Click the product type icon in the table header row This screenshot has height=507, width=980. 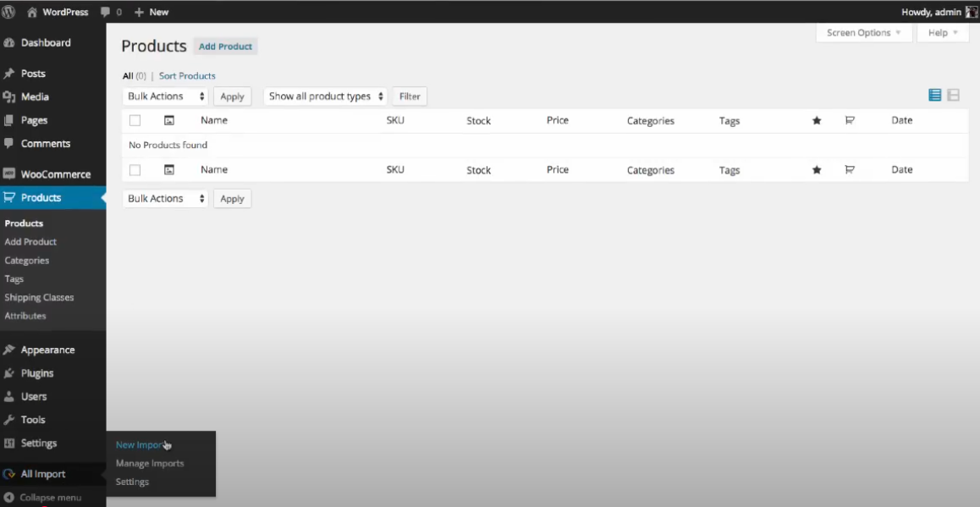pos(850,121)
